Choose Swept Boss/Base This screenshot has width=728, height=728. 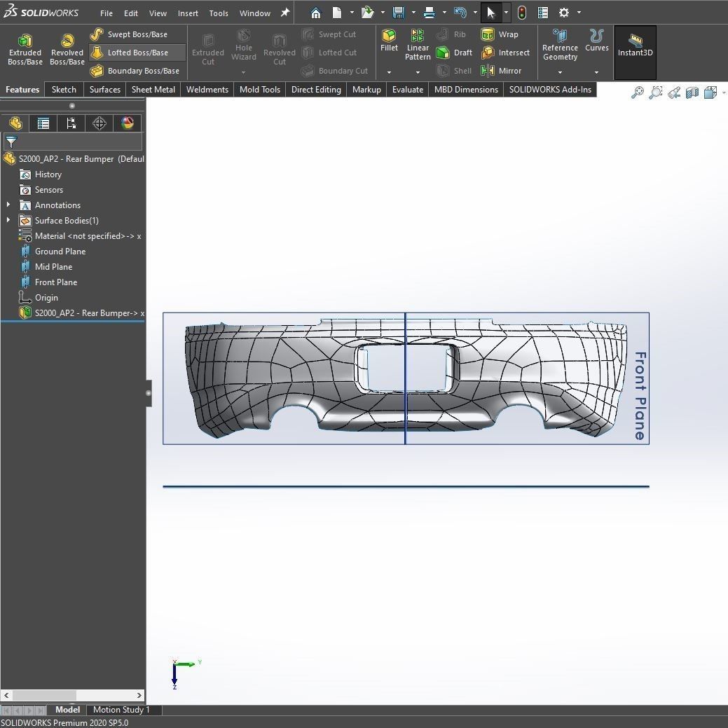(x=129, y=34)
